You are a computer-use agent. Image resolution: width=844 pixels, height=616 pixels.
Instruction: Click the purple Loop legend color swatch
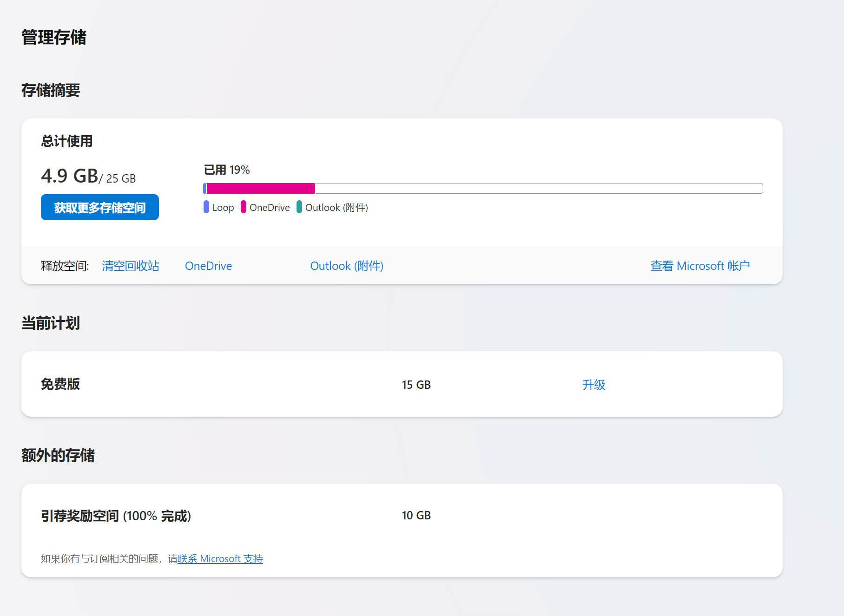pyautogui.click(x=206, y=207)
